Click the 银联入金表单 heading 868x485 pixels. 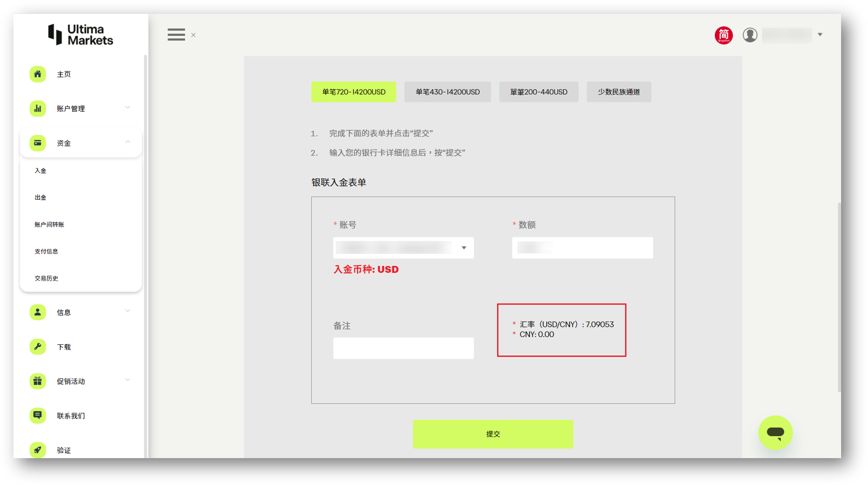(339, 183)
